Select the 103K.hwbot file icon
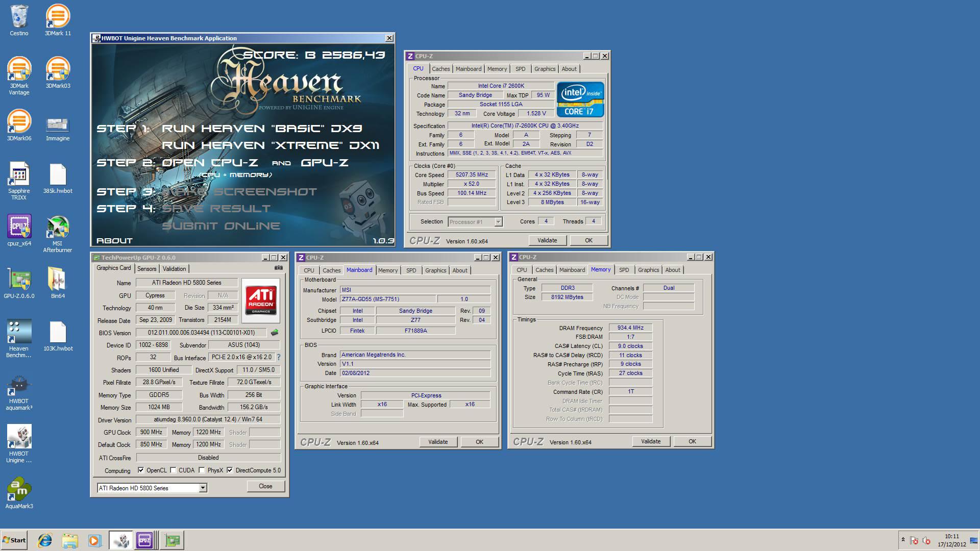The width and height of the screenshot is (980, 551). tap(58, 336)
